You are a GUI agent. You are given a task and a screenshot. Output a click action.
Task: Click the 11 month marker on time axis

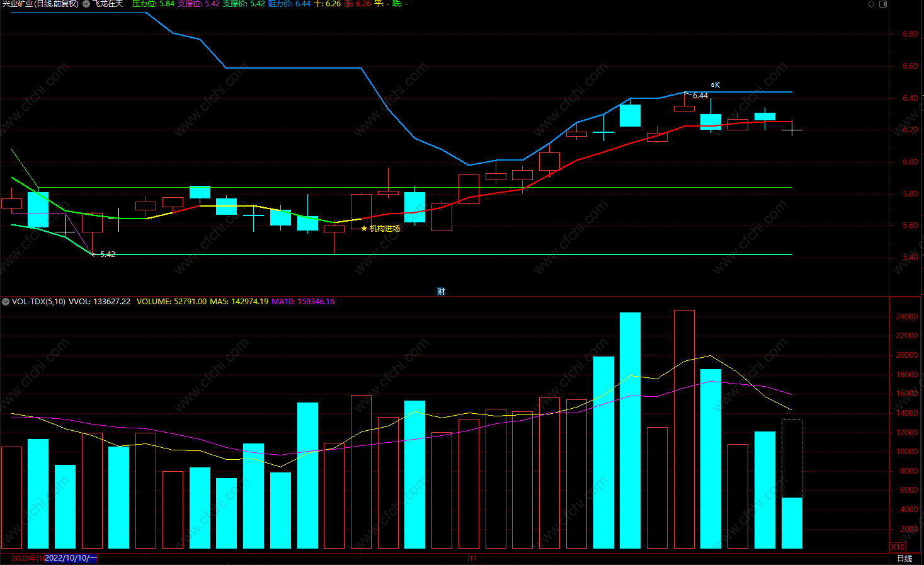tap(473, 558)
